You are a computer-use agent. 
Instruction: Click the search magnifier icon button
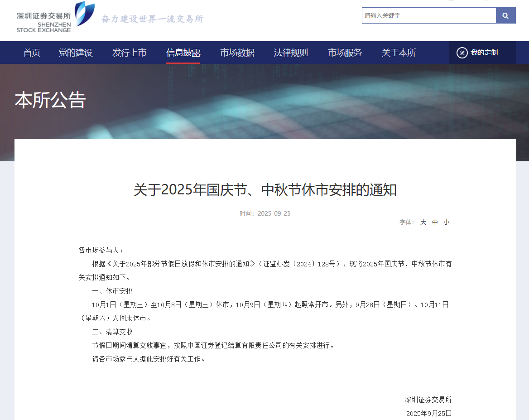click(x=505, y=15)
